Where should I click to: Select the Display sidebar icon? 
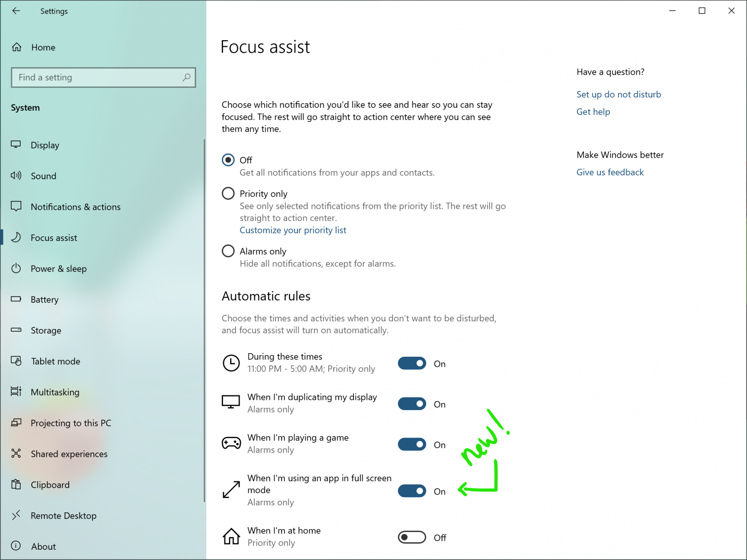tap(16, 145)
